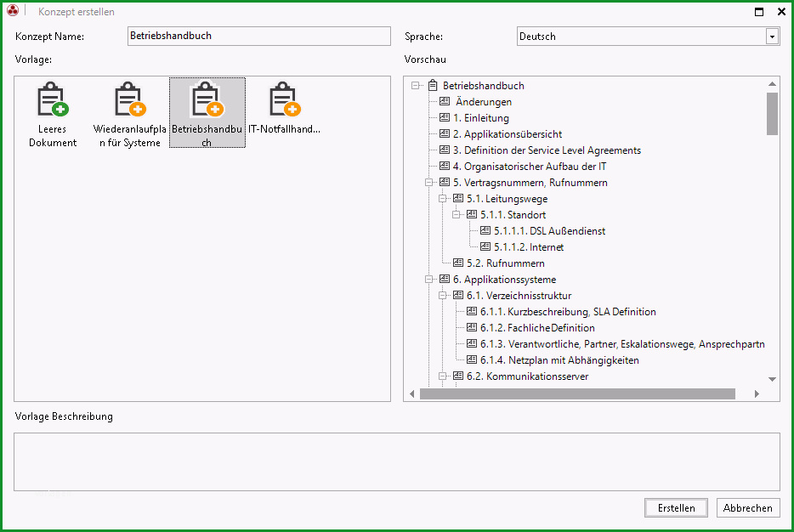
Task: Select the Leeres Dokument template icon
Action: pos(52,99)
